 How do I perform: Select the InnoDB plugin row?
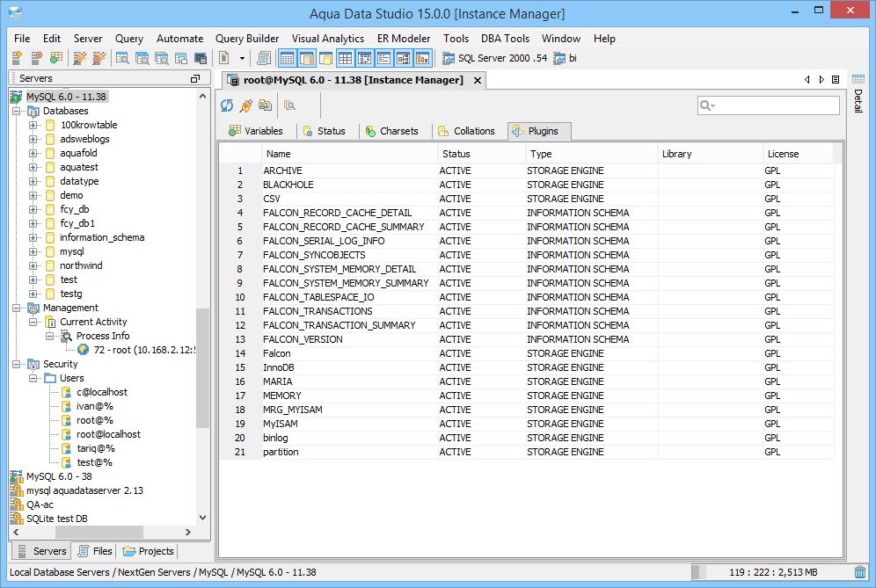point(526,368)
